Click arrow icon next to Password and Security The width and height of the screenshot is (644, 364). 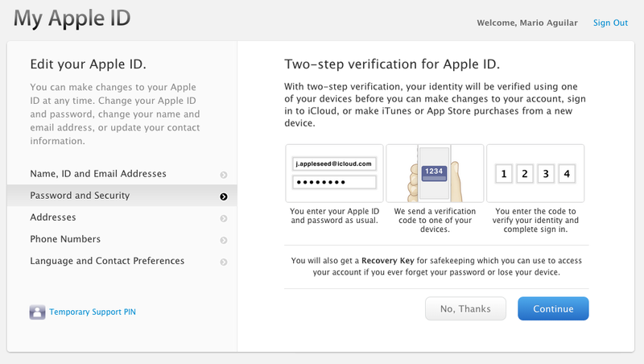click(224, 196)
